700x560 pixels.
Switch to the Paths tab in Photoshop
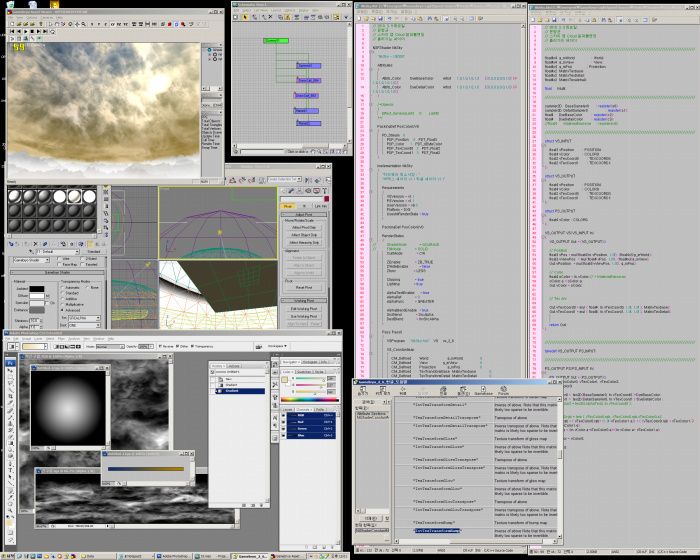coord(320,410)
